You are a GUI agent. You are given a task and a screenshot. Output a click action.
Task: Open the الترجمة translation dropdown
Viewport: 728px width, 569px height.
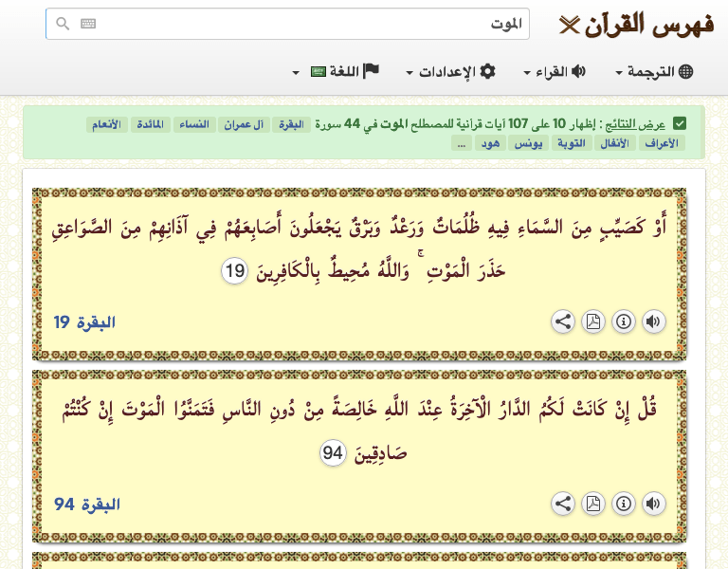click(655, 72)
